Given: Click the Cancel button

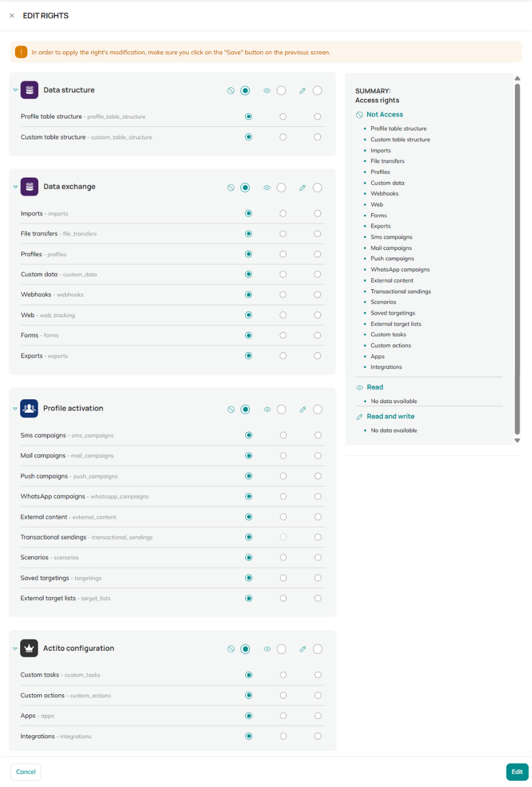Looking at the screenshot, I should coord(26,772).
